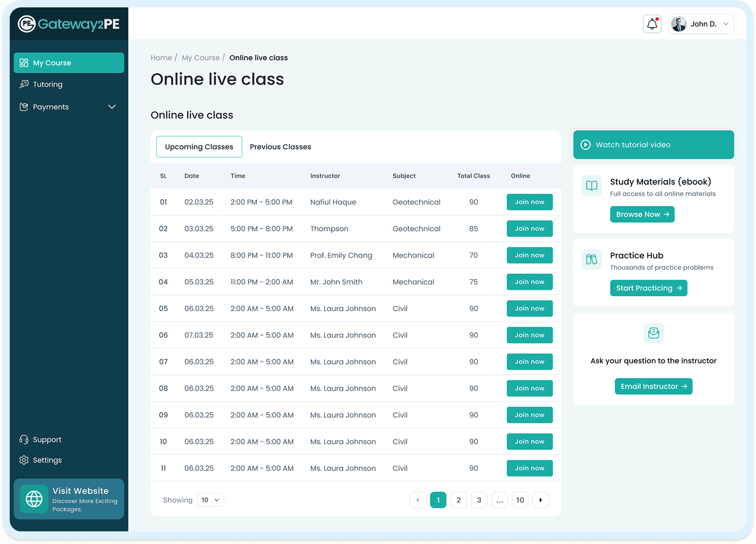Go to page 3 in pagination

(479, 500)
